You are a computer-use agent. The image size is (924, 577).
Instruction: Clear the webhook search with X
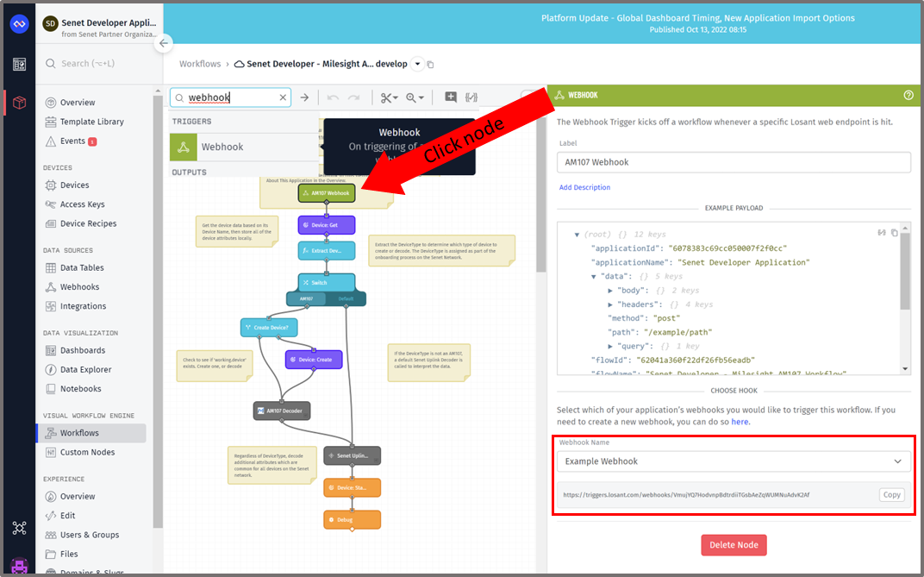point(283,97)
